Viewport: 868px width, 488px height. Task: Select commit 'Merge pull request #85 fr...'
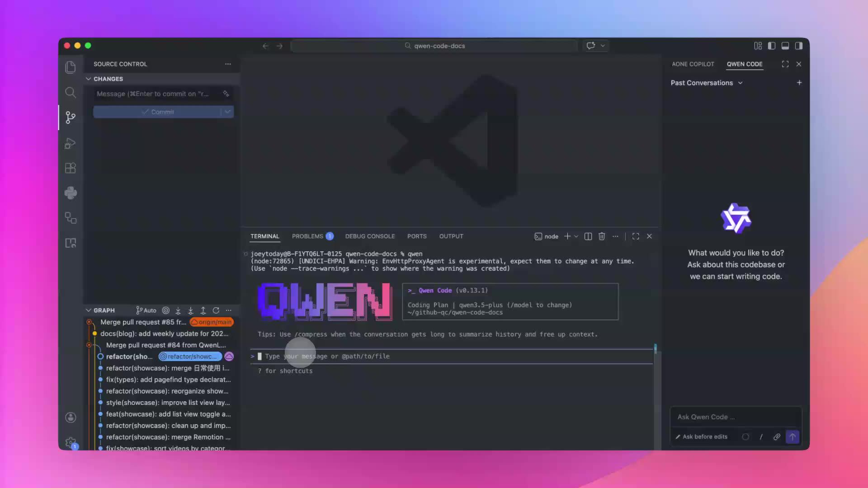[143, 322]
